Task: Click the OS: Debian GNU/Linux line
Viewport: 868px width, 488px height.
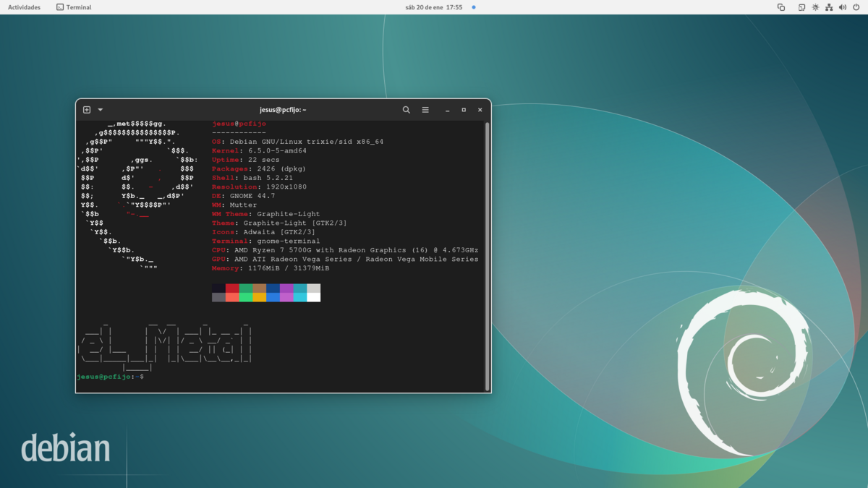Action: point(297,142)
